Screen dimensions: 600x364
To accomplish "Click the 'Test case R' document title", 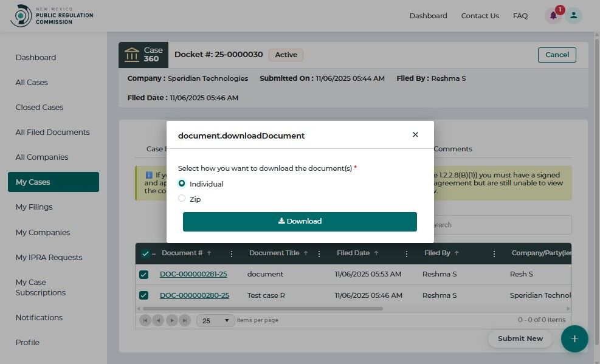I will (266, 295).
